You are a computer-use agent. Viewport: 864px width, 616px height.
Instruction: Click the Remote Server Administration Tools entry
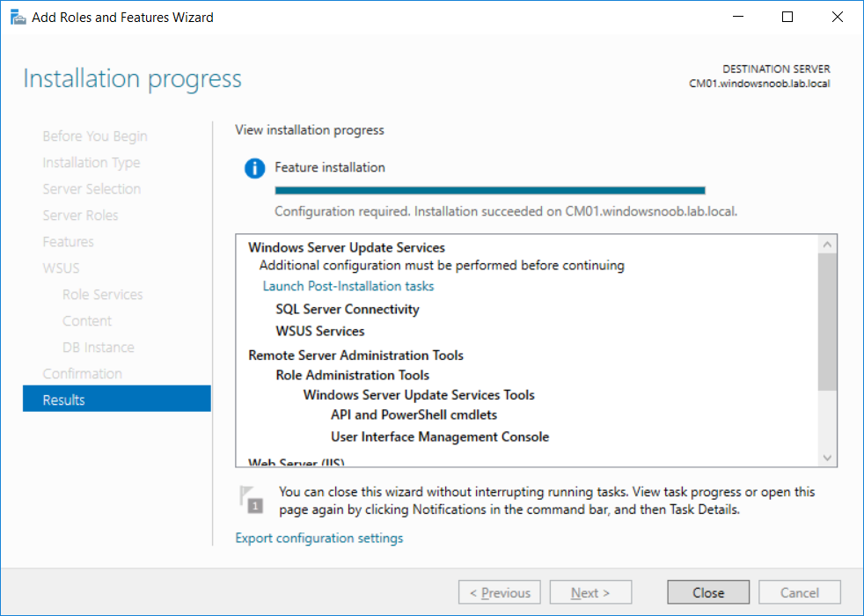tap(356, 356)
